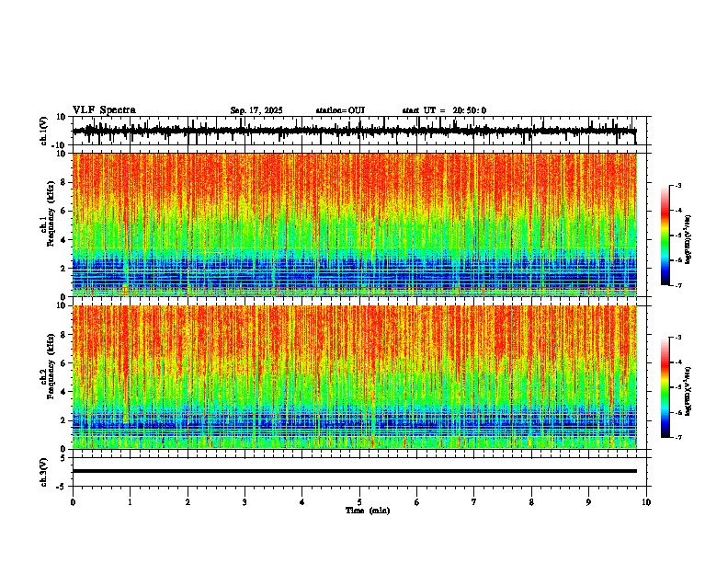
Task: Click the "4" kHz tick on ch.1 spectrogram
Action: click(x=63, y=240)
